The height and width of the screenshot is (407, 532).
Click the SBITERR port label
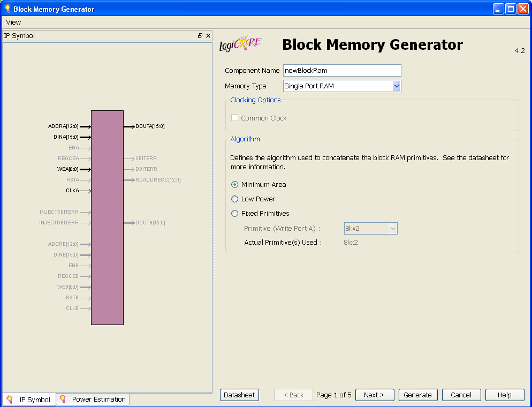click(146, 159)
